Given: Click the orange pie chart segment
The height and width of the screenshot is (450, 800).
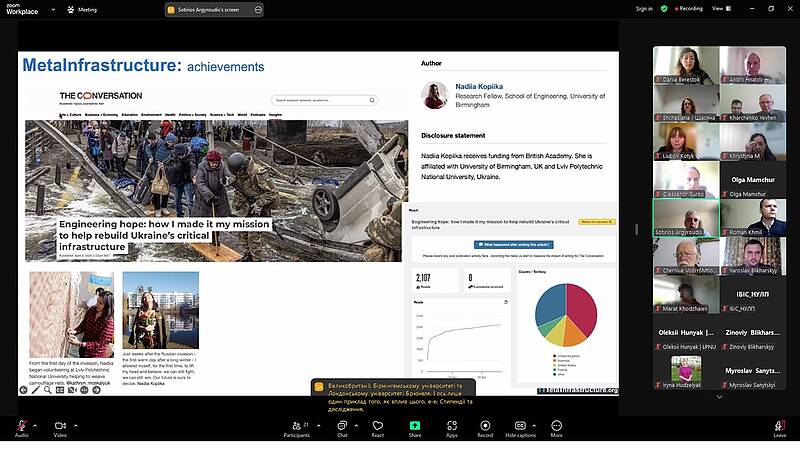Looking at the screenshot, I should click(x=574, y=334).
